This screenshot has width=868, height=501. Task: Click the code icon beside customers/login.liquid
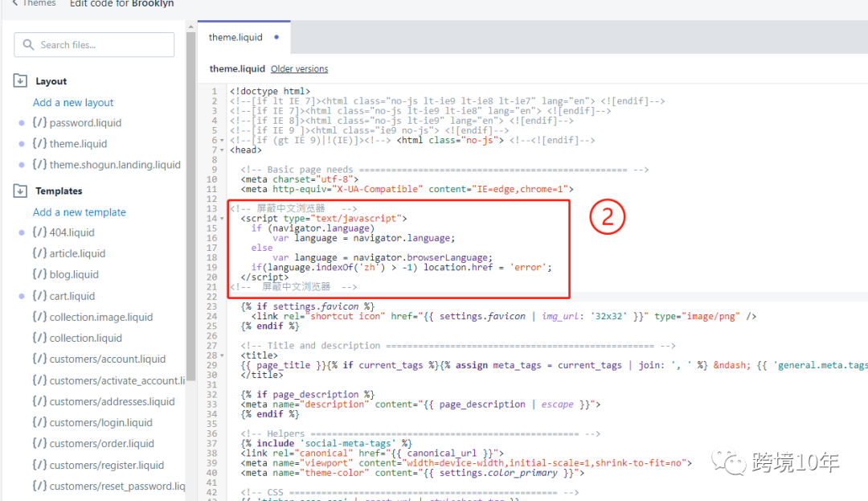pos(39,422)
